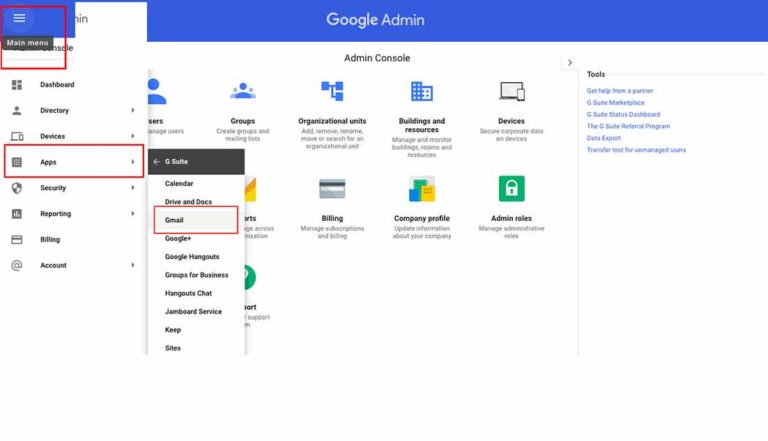Expand the Reporting submenu arrow
The height and width of the screenshot is (441, 768).
click(x=133, y=214)
